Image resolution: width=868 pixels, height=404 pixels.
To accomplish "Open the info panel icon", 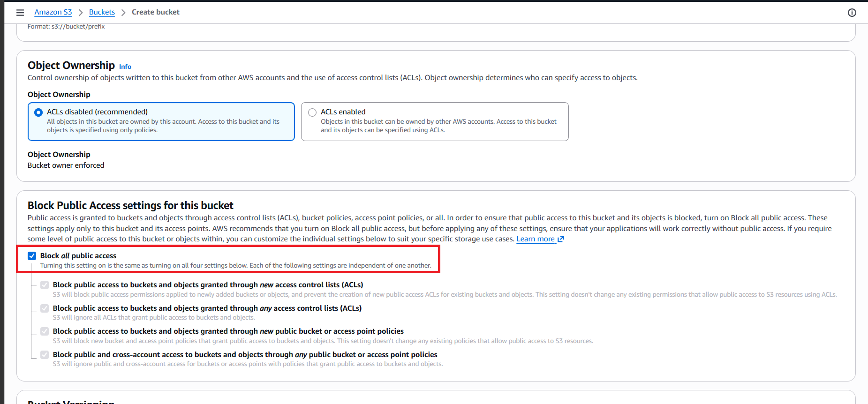I will pyautogui.click(x=852, y=13).
